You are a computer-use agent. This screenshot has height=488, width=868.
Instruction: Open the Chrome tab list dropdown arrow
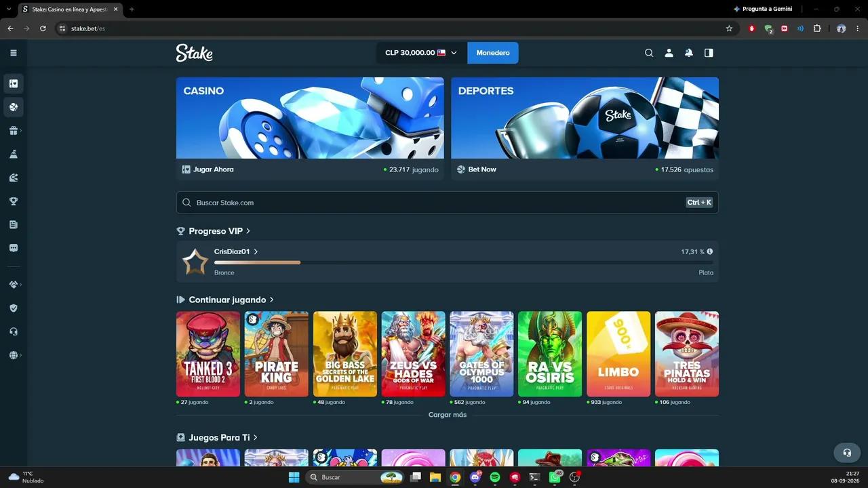pyautogui.click(x=9, y=9)
